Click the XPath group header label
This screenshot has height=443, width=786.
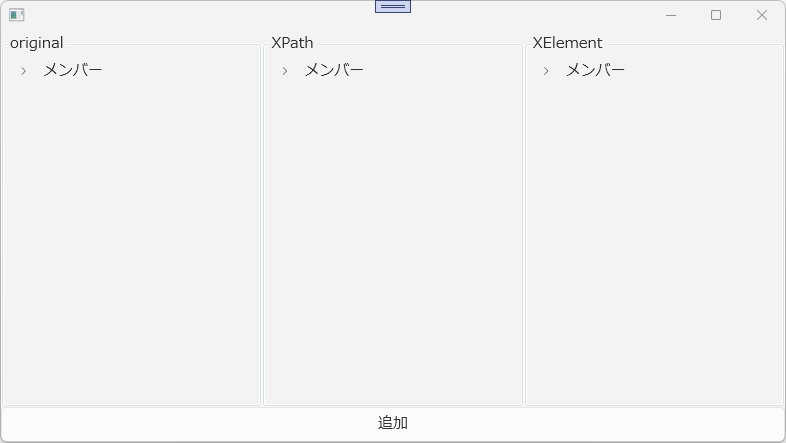[292, 43]
